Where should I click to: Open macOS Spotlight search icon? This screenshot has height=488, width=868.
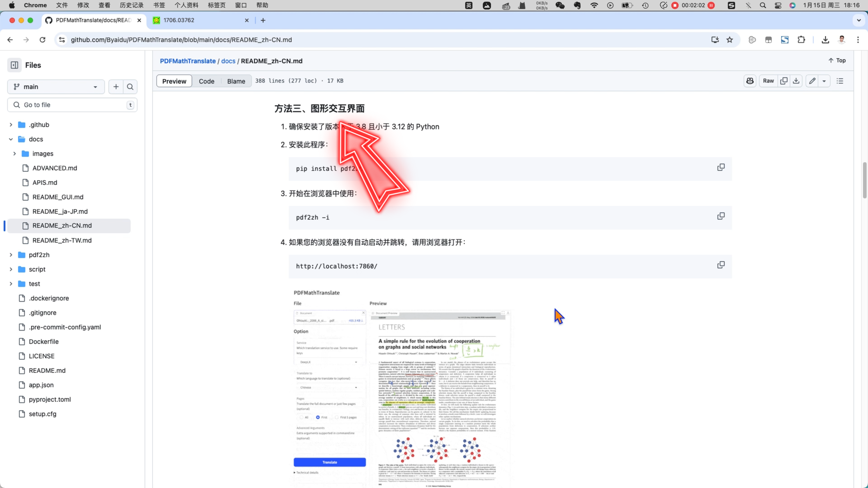click(x=763, y=5)
